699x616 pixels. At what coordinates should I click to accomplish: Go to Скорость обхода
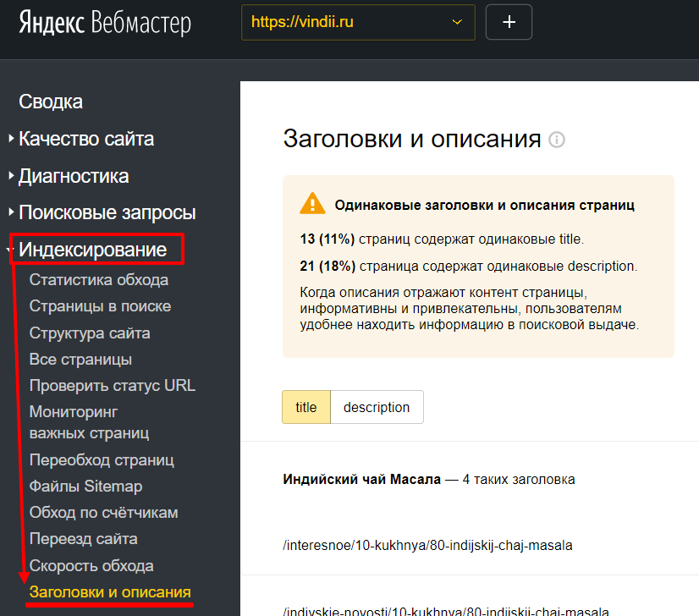pos(91,565)
